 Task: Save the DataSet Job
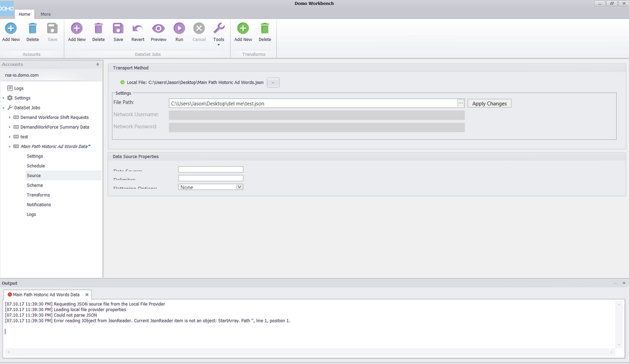click(x=118, y=32)
